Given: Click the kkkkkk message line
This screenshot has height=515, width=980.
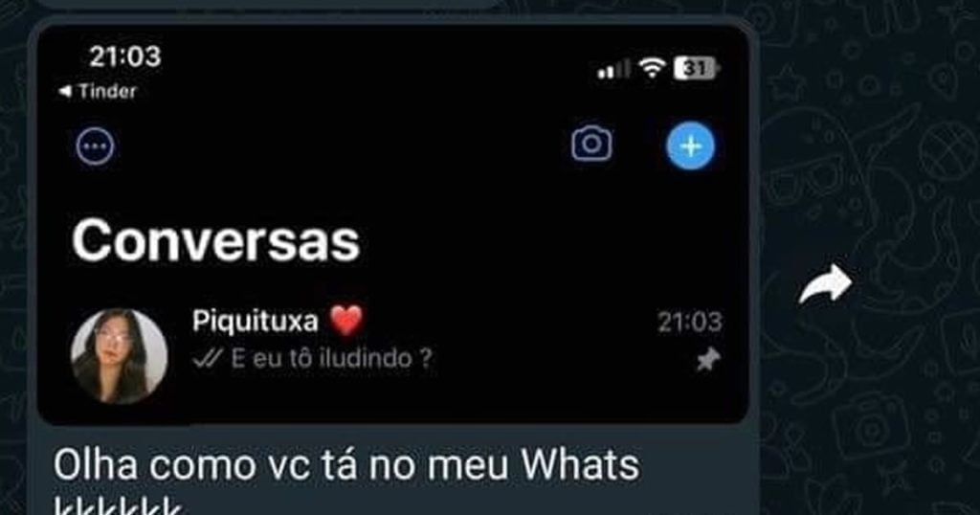Looking at the screenshot, I should click(117, 506).
